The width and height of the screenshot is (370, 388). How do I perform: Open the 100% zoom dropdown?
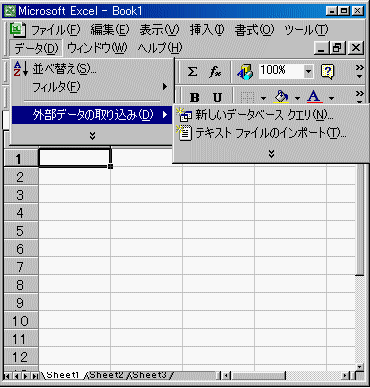coord(308,71)
